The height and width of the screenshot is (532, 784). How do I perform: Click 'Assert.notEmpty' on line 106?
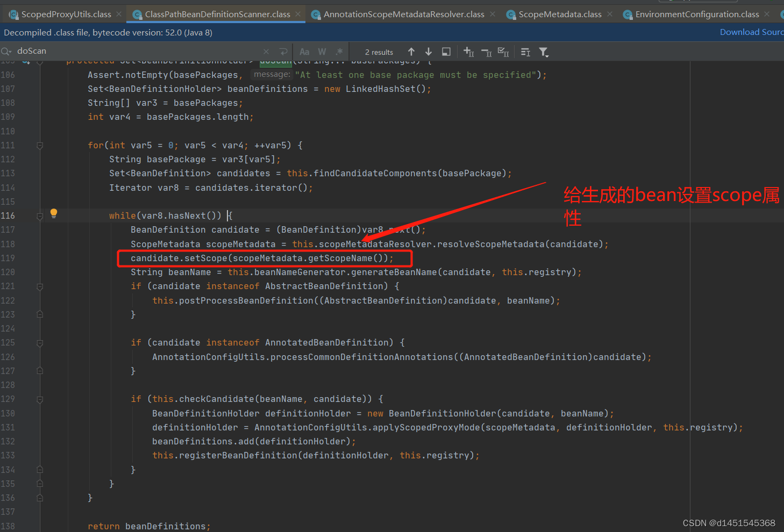coord(128,75)
